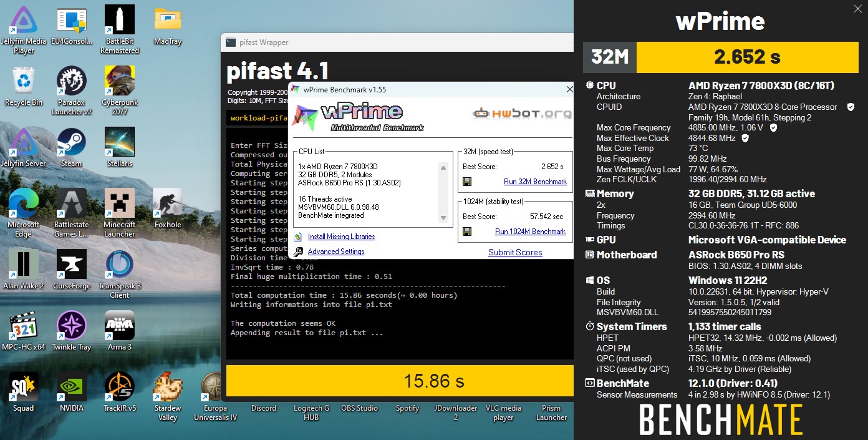Launch Paradox Launcher v2 shortcut
This screenshot has height=440, width=868.
(x=72, y=91)
